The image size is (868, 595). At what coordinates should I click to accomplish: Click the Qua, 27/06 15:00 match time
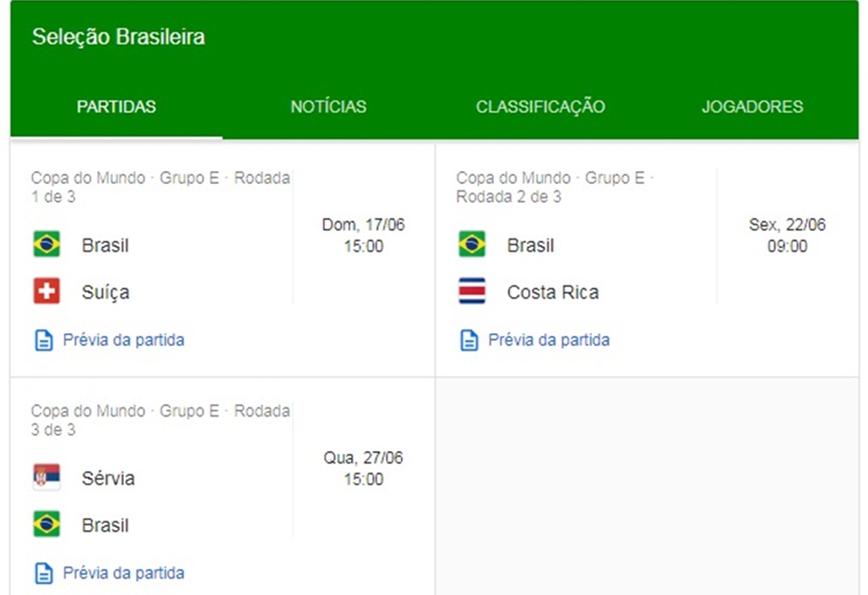363,468
